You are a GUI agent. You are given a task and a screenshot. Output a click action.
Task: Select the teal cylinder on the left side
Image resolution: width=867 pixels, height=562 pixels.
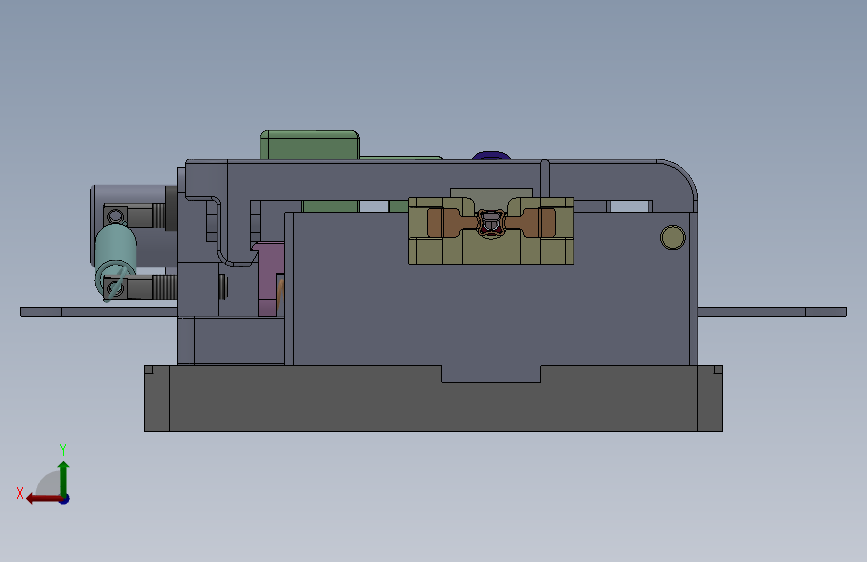[x=115, y=260]
